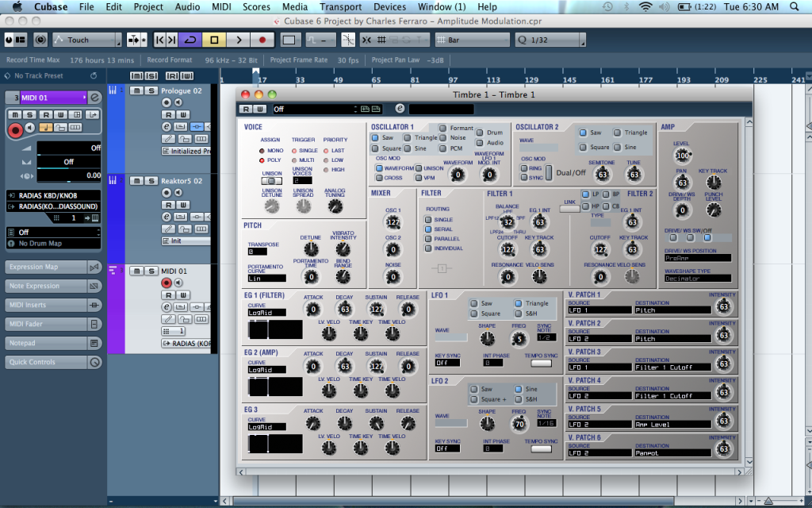Open the Touch automation mode dropdown
The height and width of the screenshot is (508, 812).
pyautogui.click(x=87, y=40)
